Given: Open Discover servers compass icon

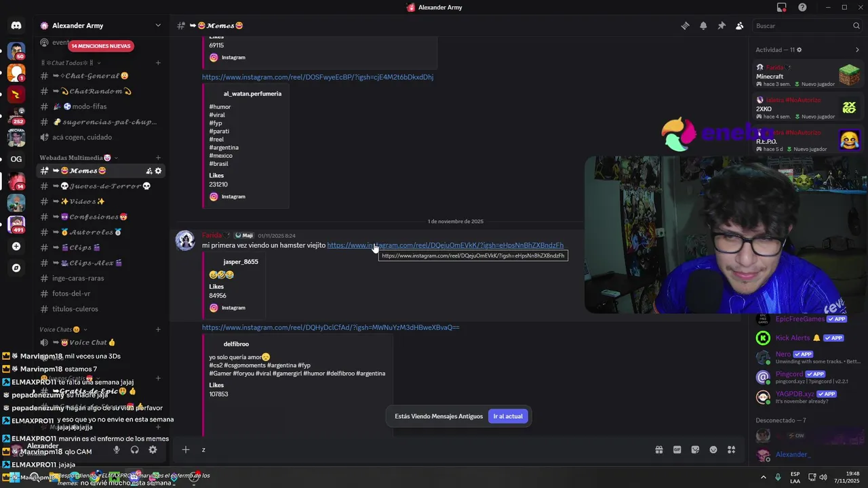Looking at the screenshot, I should pos(16,268).
